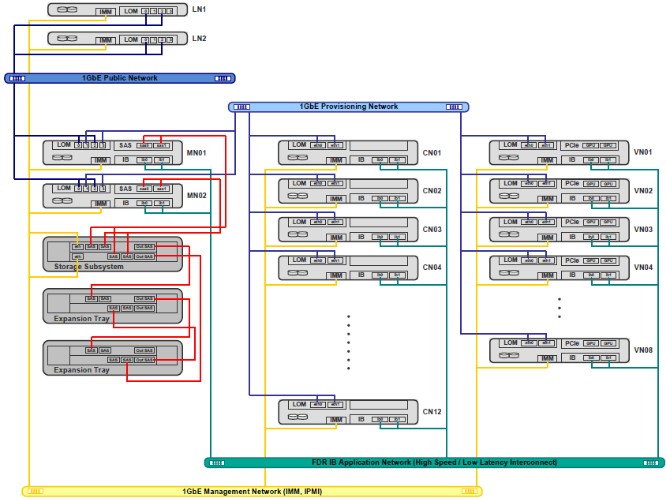The height and width of the screenshot is (500, 666).
Task: Click the VN04 node label
Action: tap(643, 267)
